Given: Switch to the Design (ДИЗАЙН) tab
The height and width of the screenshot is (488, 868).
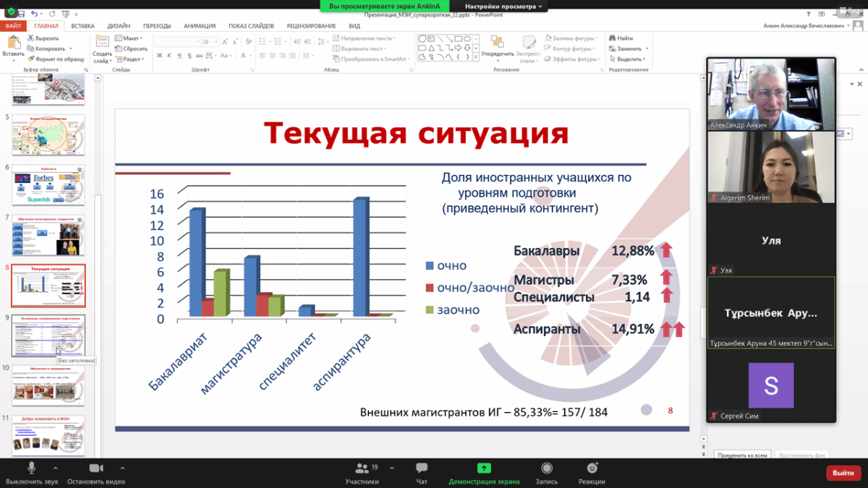Looking at the screenshot, I should (119, 26).
